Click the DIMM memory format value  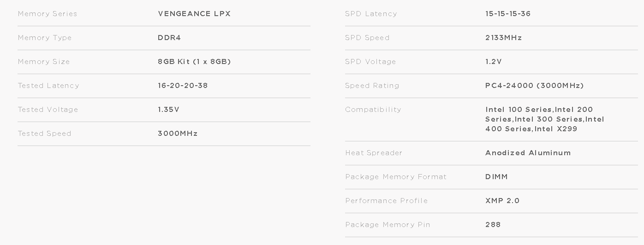[x=496, y=177]
